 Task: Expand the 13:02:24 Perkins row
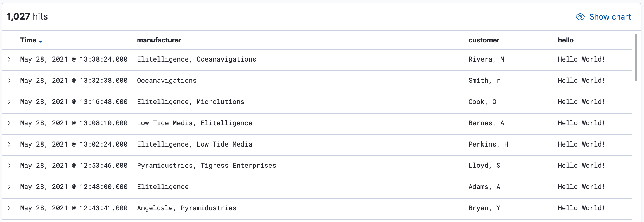(x=9, y=144)
